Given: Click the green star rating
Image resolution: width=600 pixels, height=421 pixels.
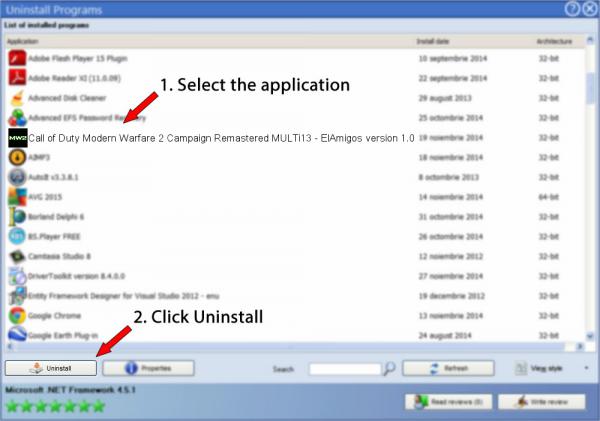Looking at the screenshot, I should (55, 406).
